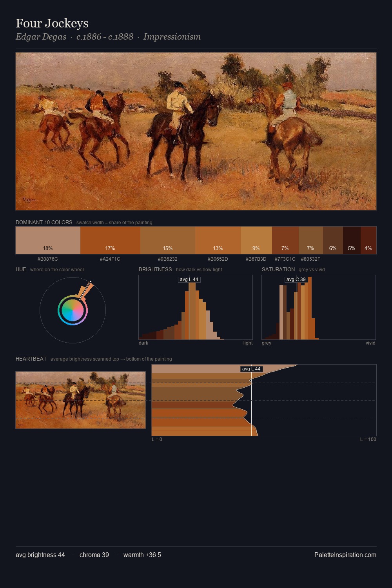Click the #7F3C1C hex code text
The image size is (392, 588).
pyautogui.click(x=285, y=259)
